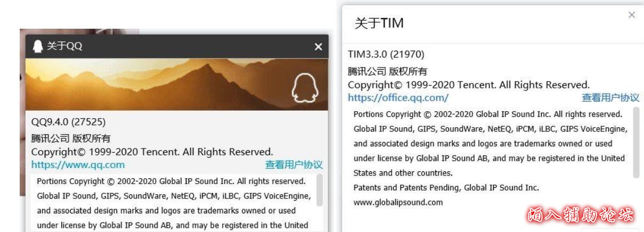Image resolution: width=644 pixels, height=232 pixels.
Task: Click the white penguin outline logo on banner
Action: click(304, 89)
